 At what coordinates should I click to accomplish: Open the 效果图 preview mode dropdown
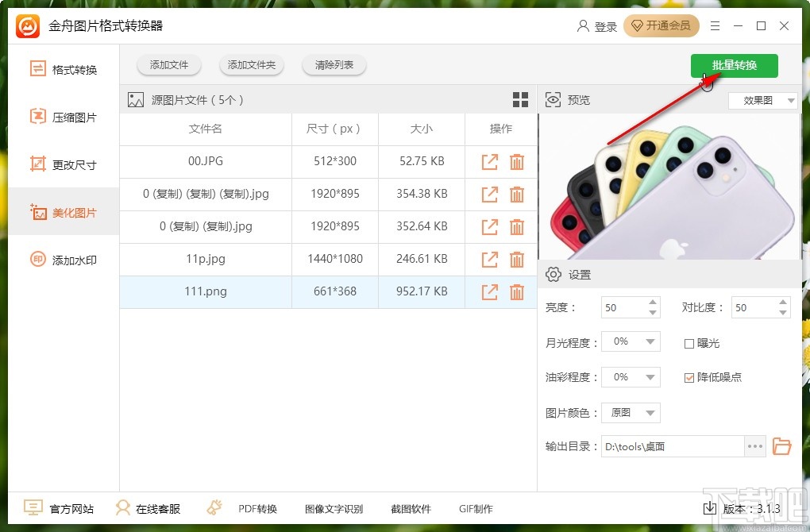coord(763,101)
